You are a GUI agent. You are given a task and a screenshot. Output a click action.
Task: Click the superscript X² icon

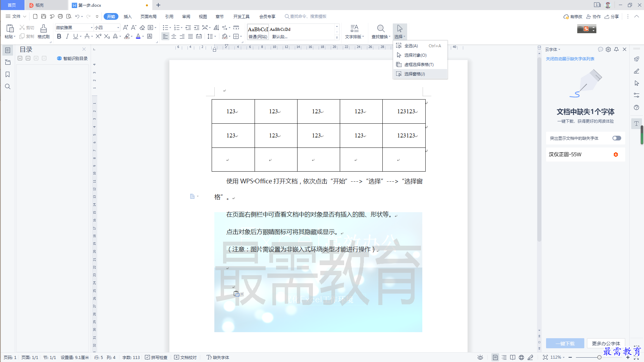[x=98, y=37]
